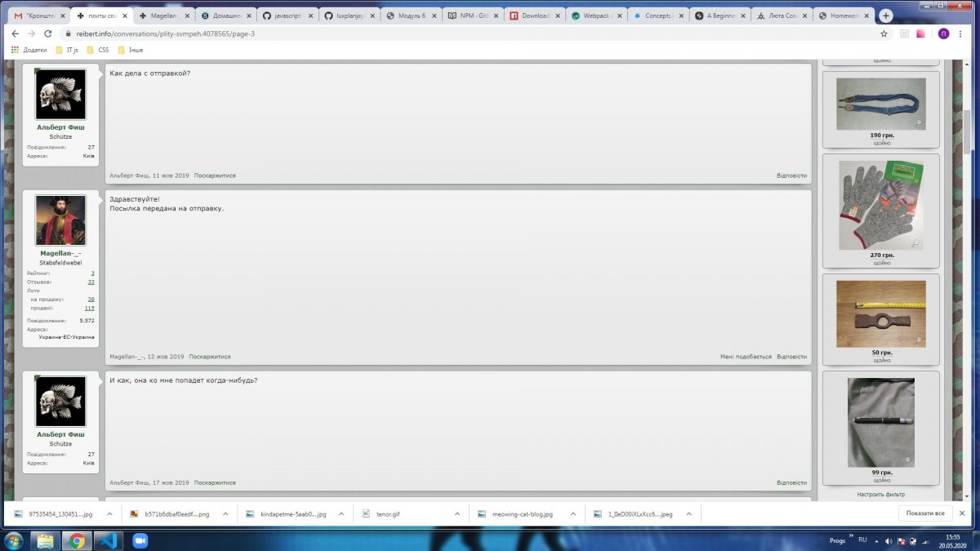Open post date link 12 жов 2019
This screenshot has height=551, width=980.
166,357
